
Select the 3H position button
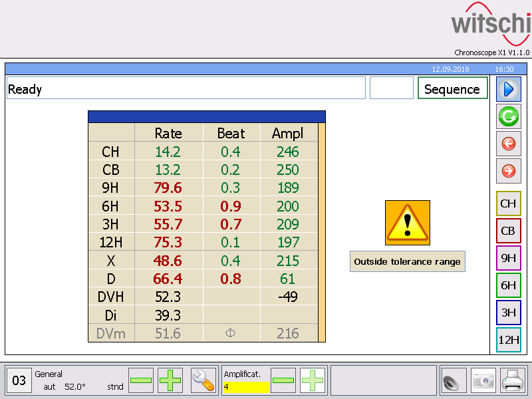click(509, 313)
